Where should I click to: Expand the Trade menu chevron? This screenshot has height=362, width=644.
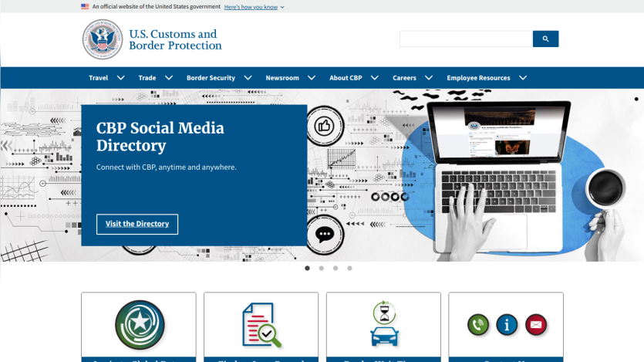(169, 78)
